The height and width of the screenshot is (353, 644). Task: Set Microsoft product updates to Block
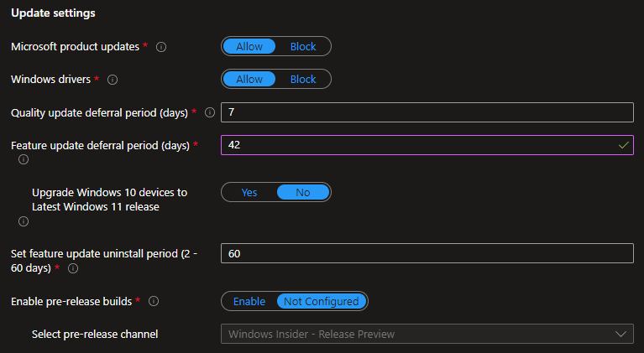303,46
